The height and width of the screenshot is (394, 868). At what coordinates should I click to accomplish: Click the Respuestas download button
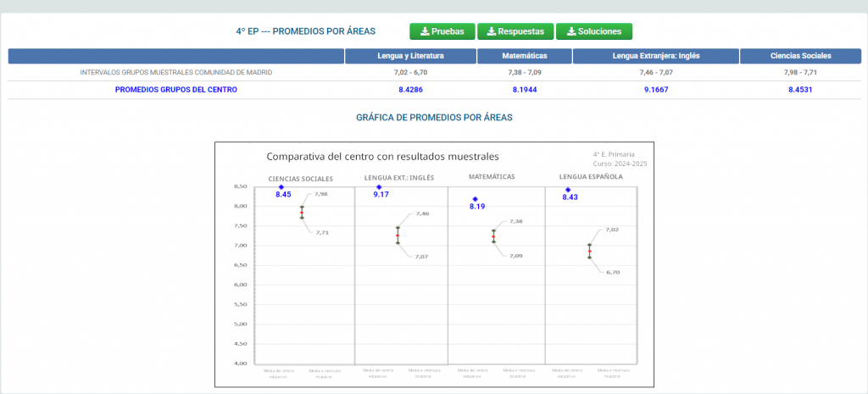(x=515, y=31)
